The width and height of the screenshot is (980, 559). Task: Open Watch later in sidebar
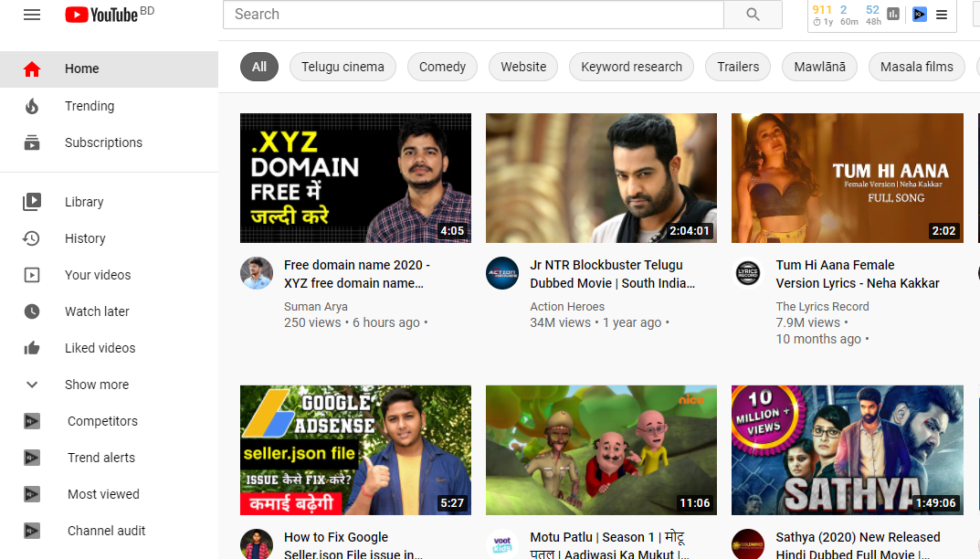tap(109, 311)
